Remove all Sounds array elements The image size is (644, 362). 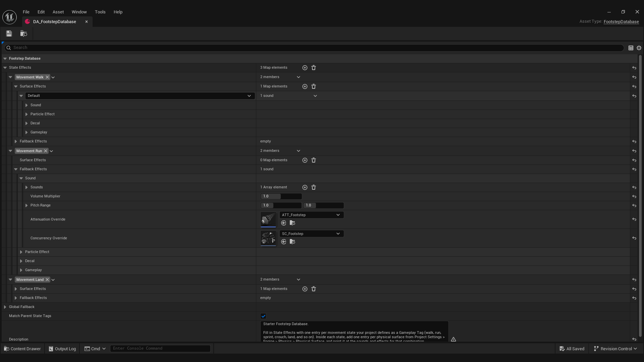(x=314, y=187)
